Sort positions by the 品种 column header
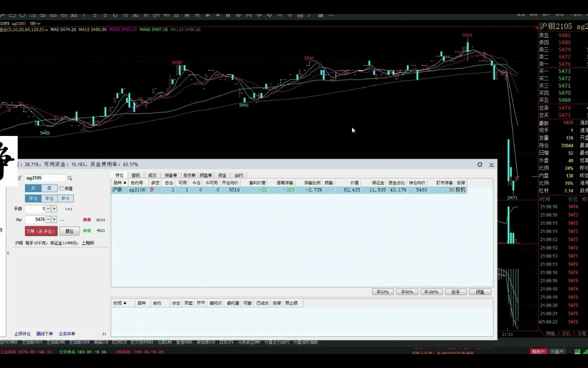Image resolution: width=588 pixels, height=368 pixels. pos(119,183)
